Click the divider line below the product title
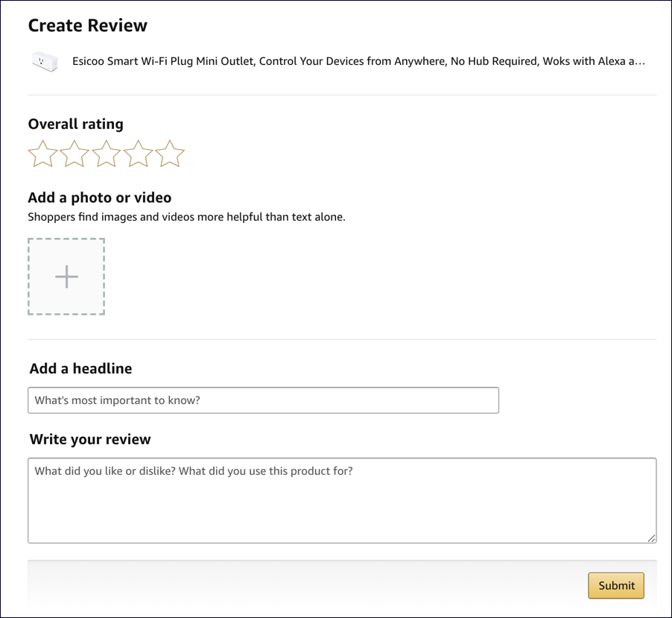The width and height of the screenshot is (672, 618). point(342,95)
